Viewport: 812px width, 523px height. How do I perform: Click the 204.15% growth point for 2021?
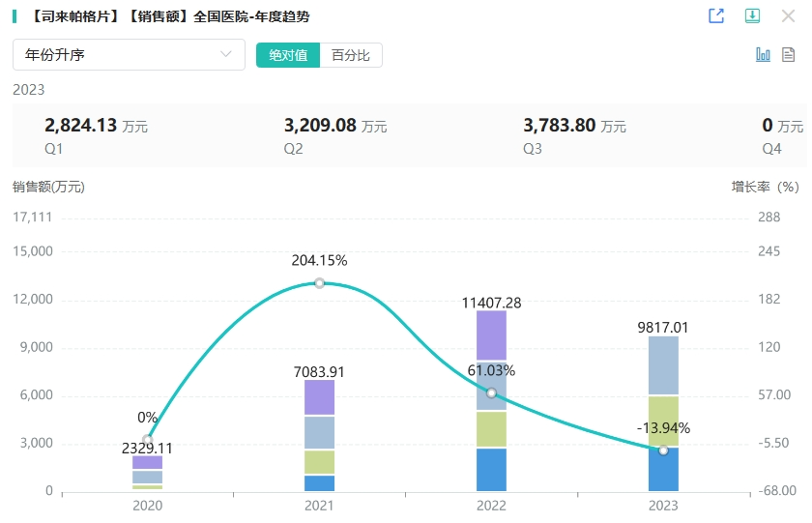319,283
